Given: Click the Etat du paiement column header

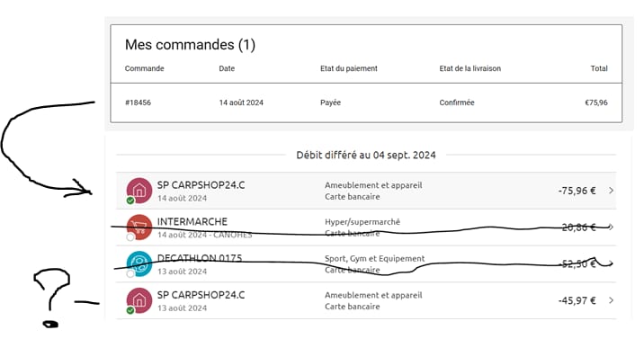Looking at the screenshot, I should coord(349,68).
